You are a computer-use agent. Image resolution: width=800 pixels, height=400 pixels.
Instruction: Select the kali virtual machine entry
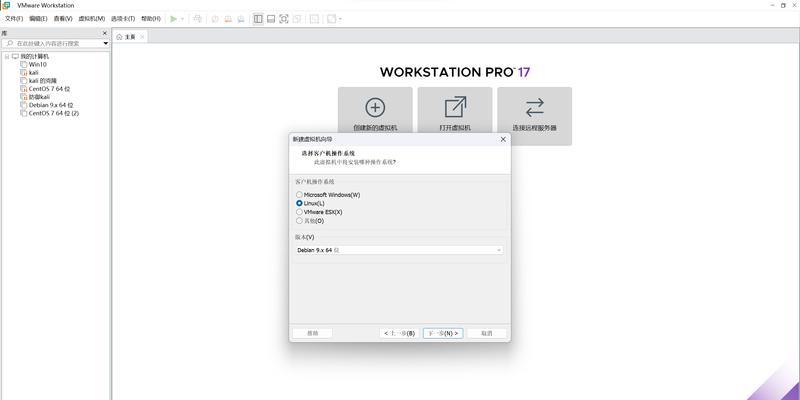pos(33,72)
